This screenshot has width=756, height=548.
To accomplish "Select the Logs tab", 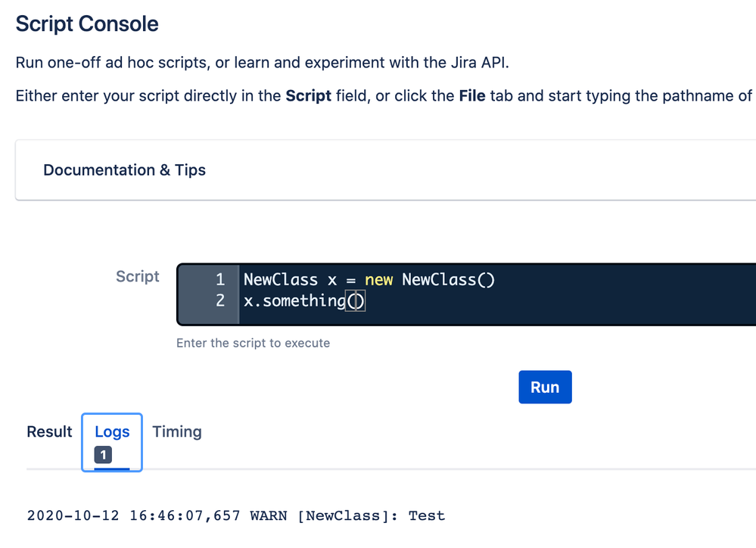I will click(x=112, y=431).
